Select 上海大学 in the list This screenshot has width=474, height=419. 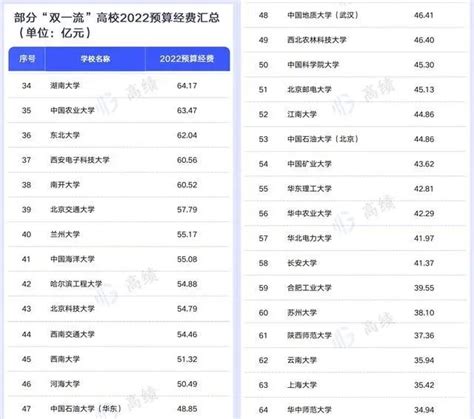click(x=302, y=385)
